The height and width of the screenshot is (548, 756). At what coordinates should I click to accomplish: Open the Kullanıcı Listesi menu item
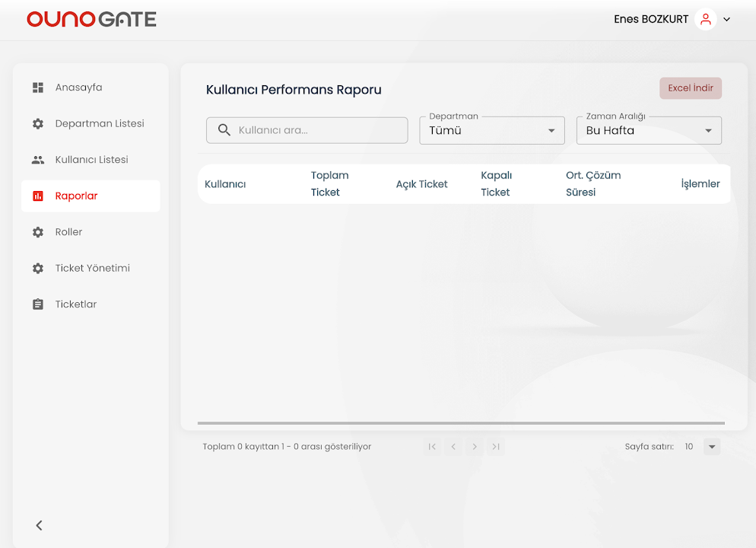91,160
